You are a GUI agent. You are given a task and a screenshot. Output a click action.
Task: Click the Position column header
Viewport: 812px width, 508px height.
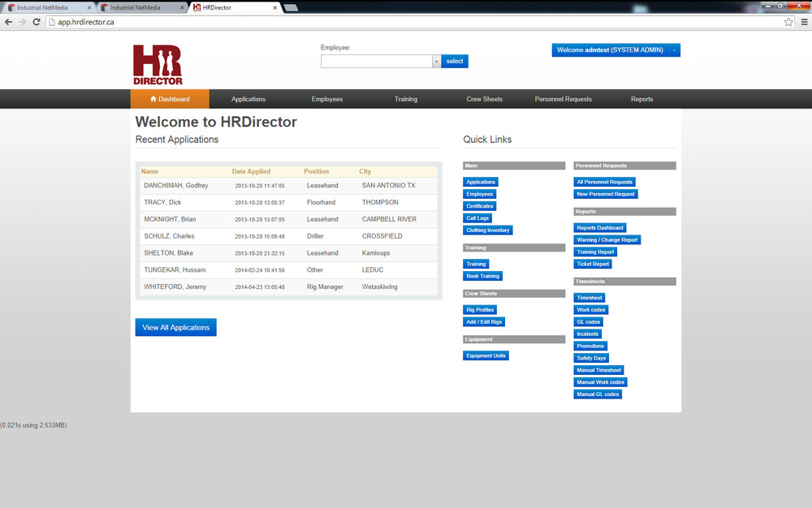click(x=317, y=171)
